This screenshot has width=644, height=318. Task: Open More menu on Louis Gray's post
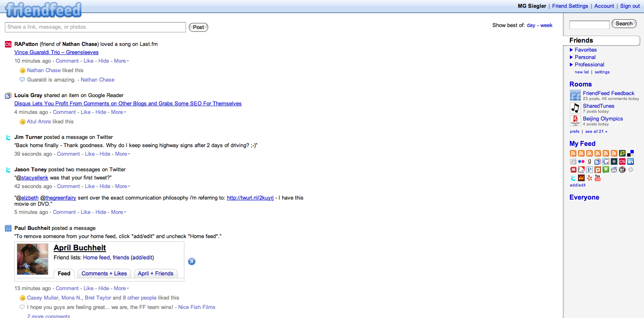click(x=118, y=112)
